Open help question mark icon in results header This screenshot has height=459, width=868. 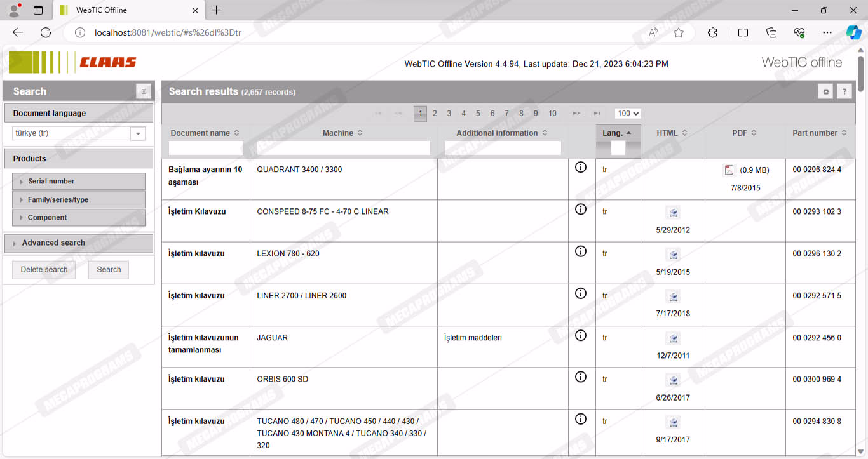(x=844, y=92)
